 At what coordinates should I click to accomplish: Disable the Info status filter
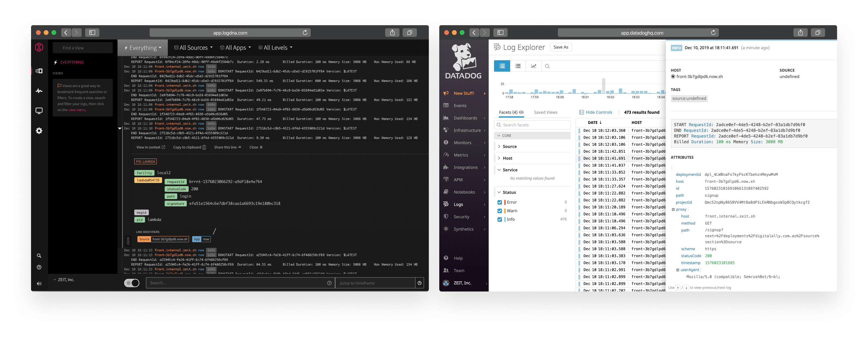tap(500, 219)
